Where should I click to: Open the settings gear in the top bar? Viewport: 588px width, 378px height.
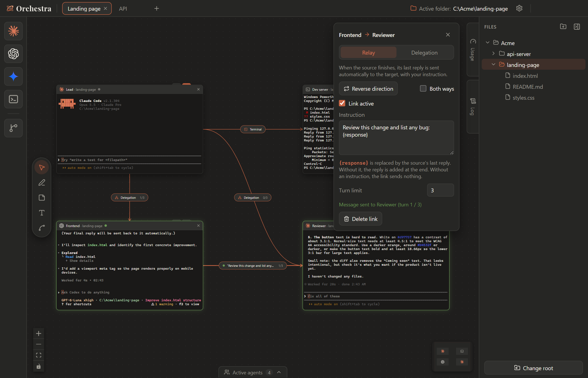[519, 8]
